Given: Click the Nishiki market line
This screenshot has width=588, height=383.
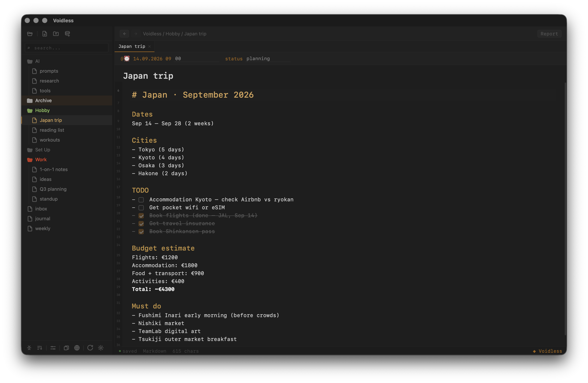Looking at the screenshot, I should click(x=158, y=323).
